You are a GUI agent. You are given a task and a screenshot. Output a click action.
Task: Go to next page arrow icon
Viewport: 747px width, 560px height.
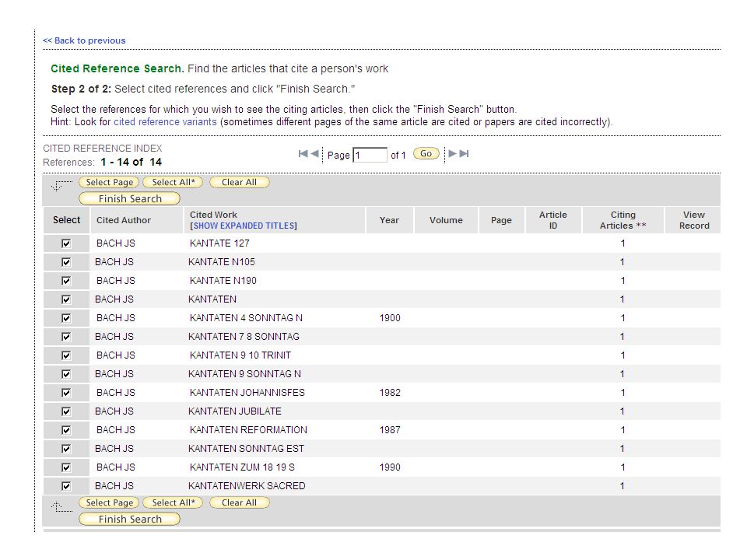(453, 153)
